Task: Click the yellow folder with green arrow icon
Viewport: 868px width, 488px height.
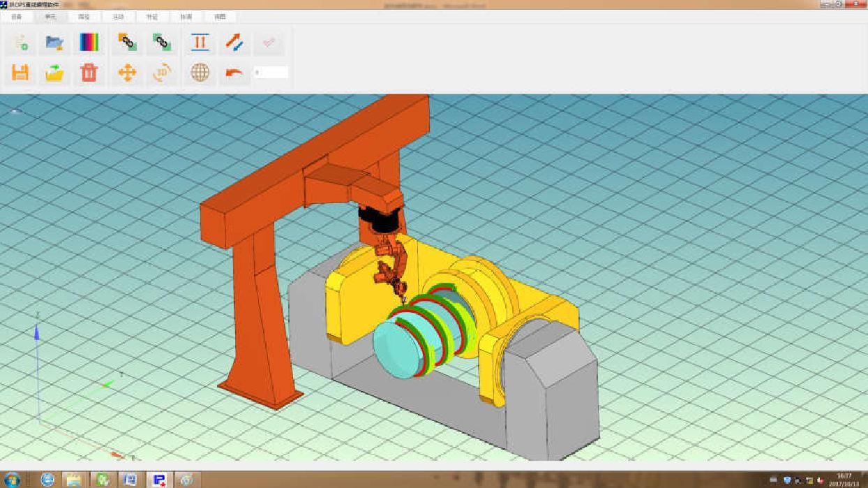Action: pos(54,73)
